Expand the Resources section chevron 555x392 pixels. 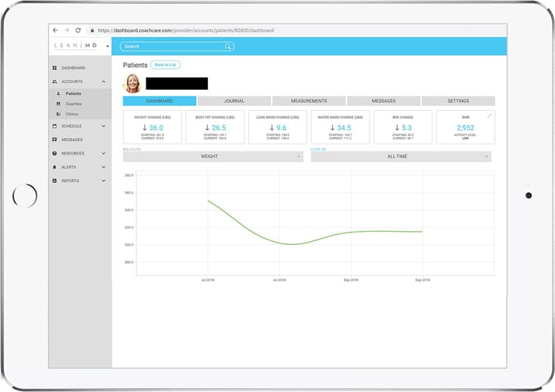(103, 154)
